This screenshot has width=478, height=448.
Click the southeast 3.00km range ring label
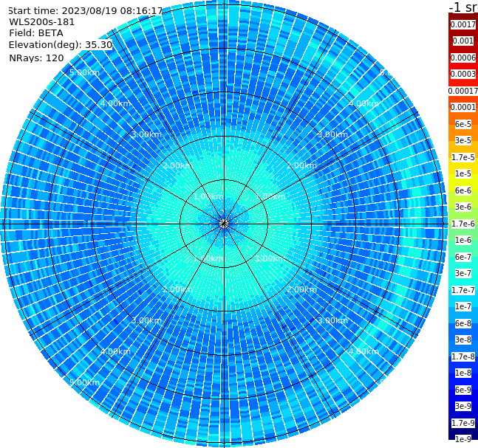[332, 320]
